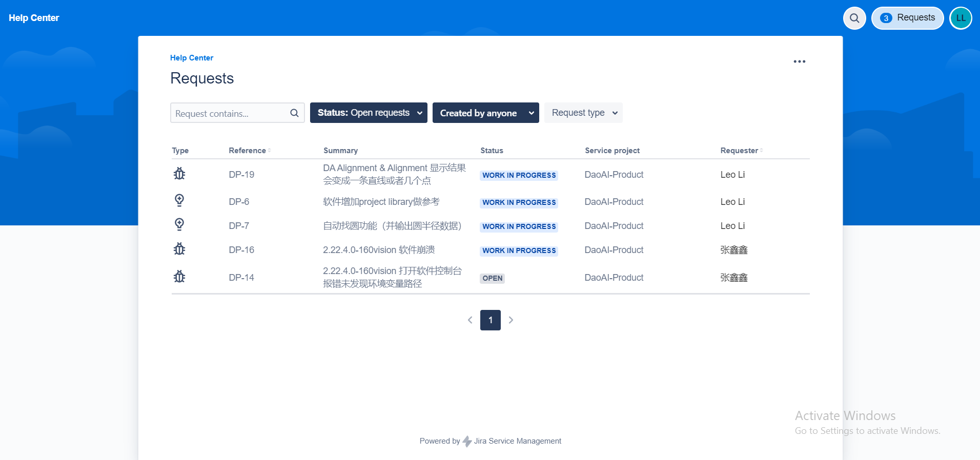Open the Request type filter dropdown
The height and width of the screenshot is (460, 980).
(583, 113)
